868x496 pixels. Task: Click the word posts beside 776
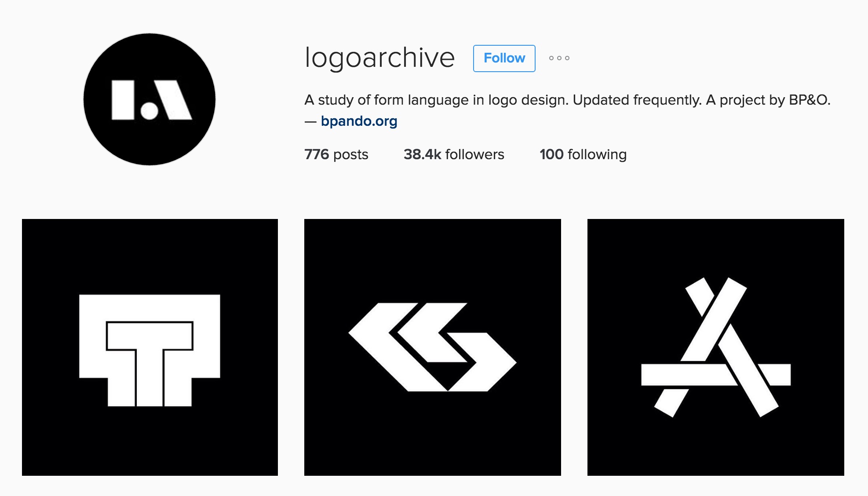coord(351,155)
